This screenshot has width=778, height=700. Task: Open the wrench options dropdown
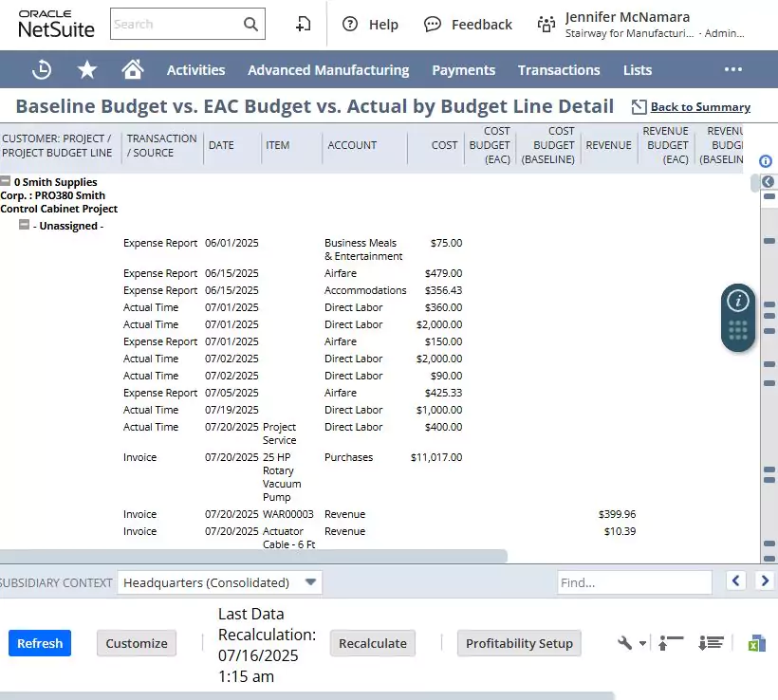pyautogui.click(x=631, y=643)
